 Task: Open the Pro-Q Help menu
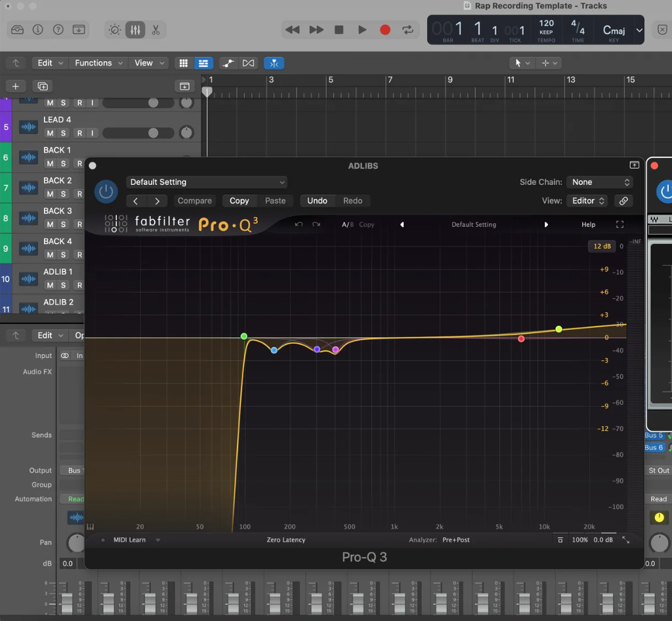(x=589, y=224)
